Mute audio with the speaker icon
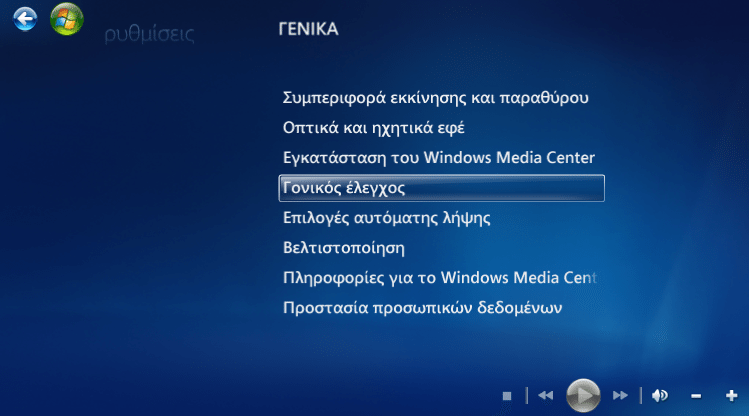Screen dimensions: 749x416 660,395
